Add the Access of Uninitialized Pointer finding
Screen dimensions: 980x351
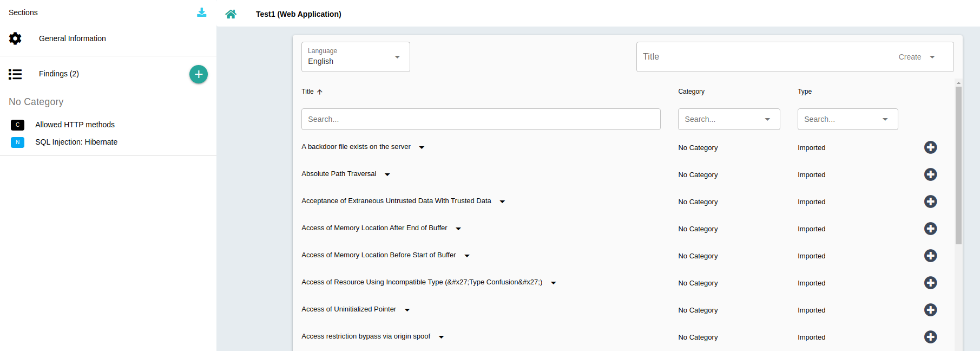tap(930, 310)
